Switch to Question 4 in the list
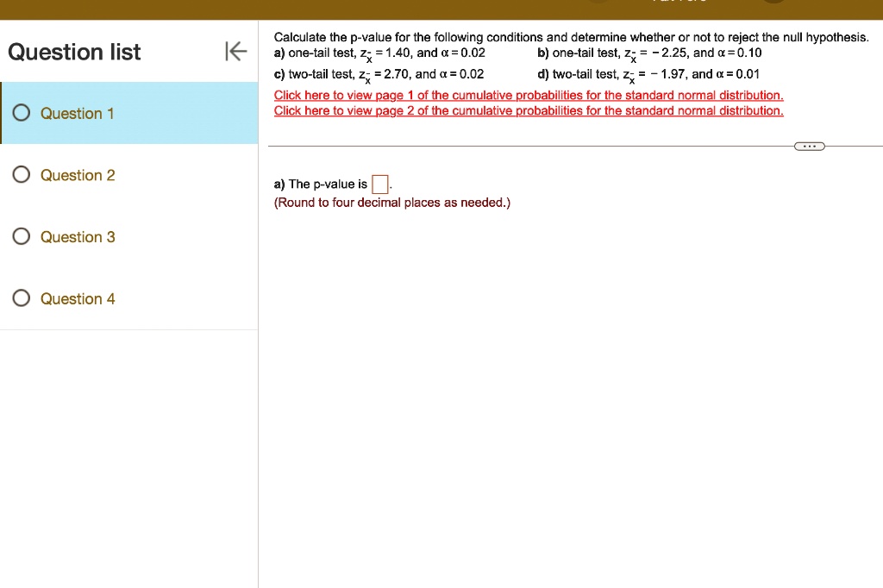The height and width of the screenshot is (588, 883). click(77, 298)
